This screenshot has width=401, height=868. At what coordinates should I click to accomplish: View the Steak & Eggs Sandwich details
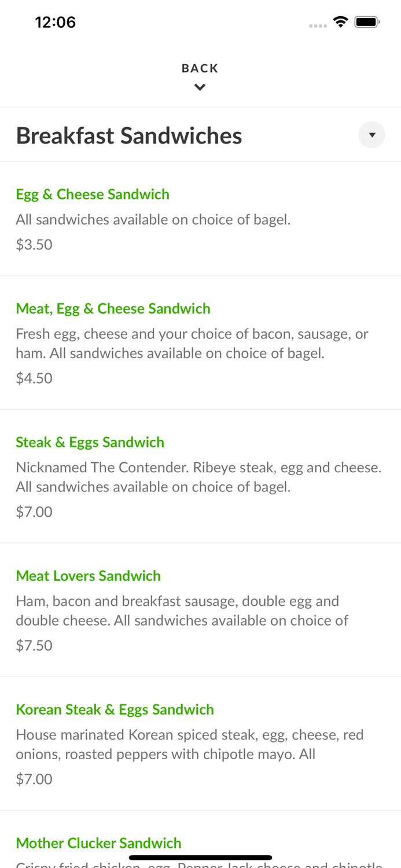pyautogui.click(x=90, y=442)
